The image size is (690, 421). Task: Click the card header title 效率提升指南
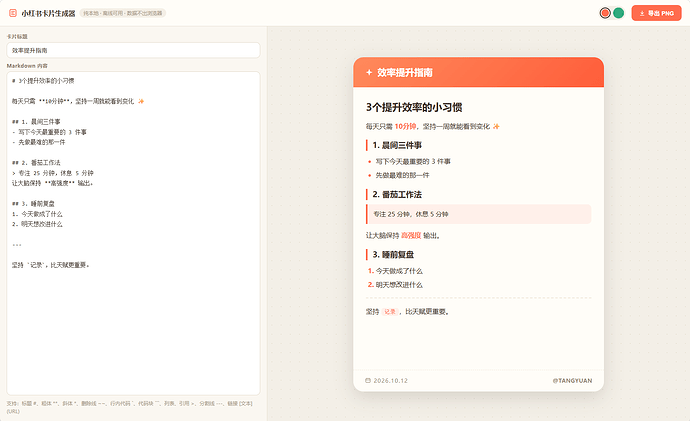tap(405, 73)
